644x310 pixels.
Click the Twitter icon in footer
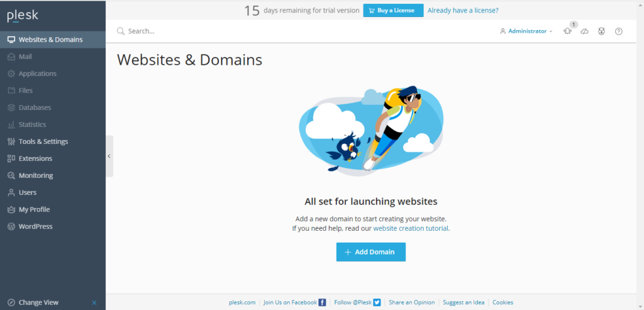click(377, 302)
